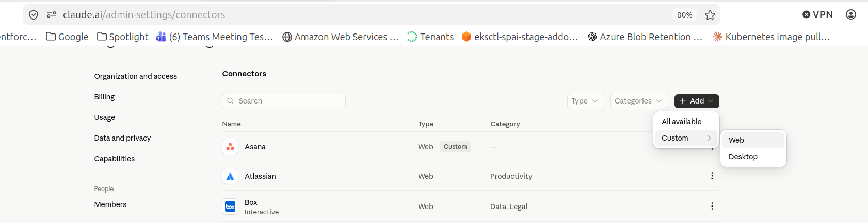The image size is (868, 223).
Task: Click the Data, Legal category for Box
Action: [509, 207]
